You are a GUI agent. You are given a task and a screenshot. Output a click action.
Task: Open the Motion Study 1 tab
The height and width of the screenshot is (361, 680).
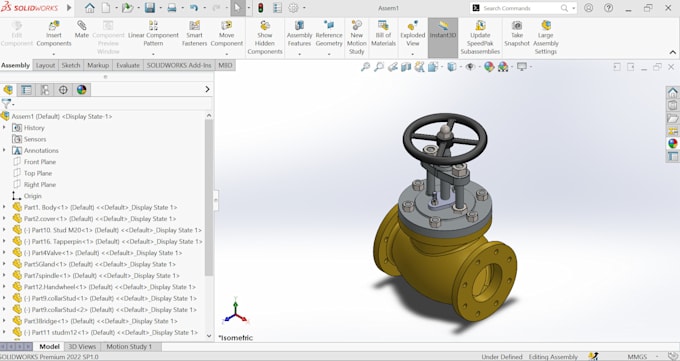click(129, 347)
